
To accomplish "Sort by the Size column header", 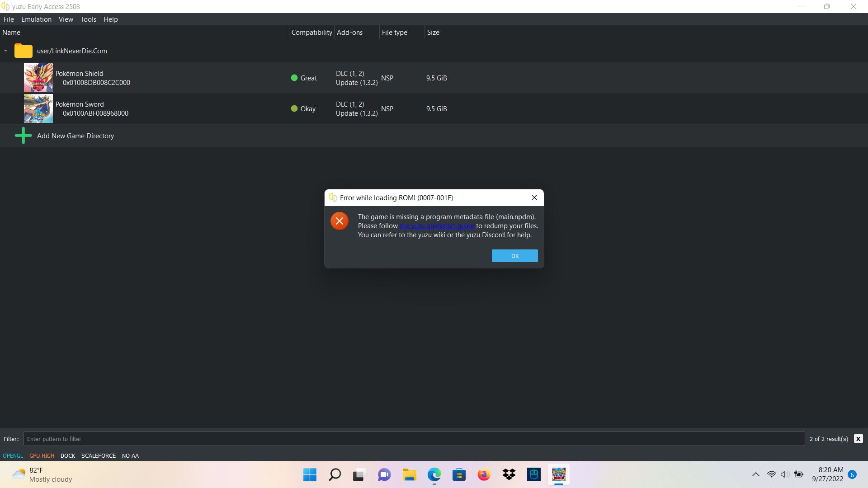I will (433, 33).
